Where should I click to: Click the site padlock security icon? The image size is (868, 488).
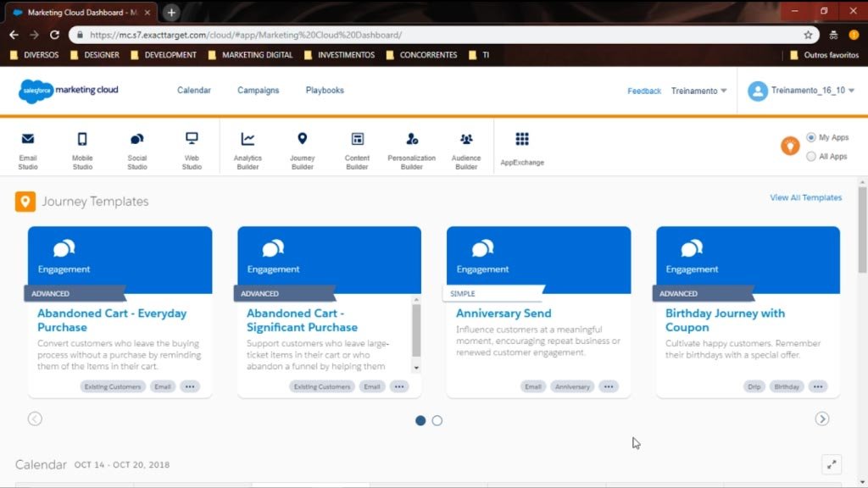(80, 35)
